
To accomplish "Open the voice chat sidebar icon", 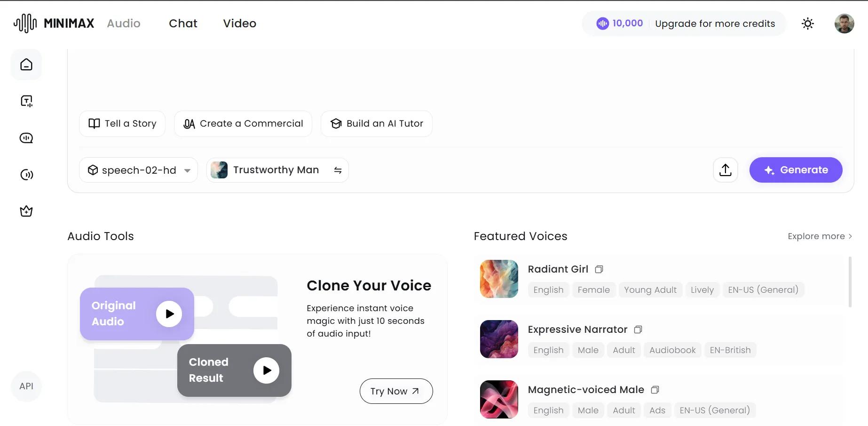I will [x=26, y=138].
